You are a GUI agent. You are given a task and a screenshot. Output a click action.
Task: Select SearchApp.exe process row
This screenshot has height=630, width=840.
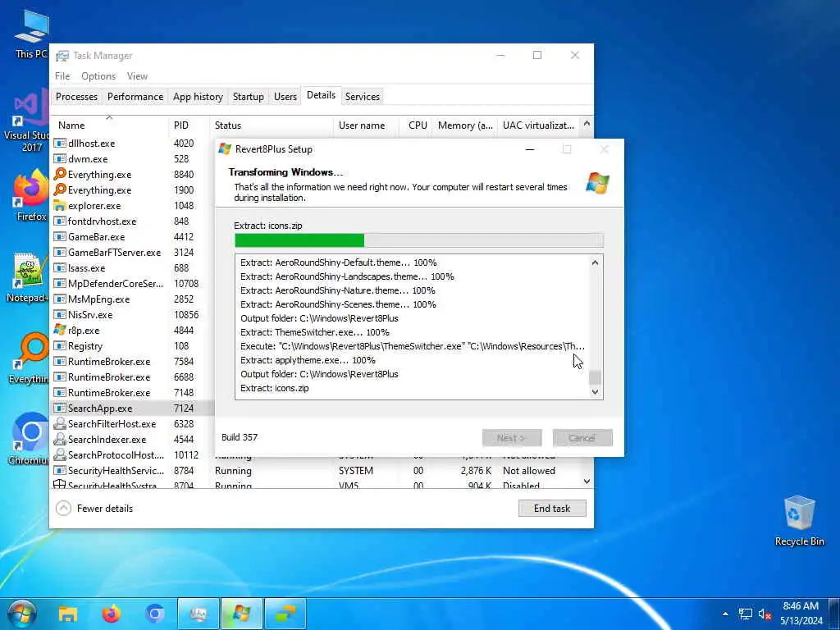point(132,409)
